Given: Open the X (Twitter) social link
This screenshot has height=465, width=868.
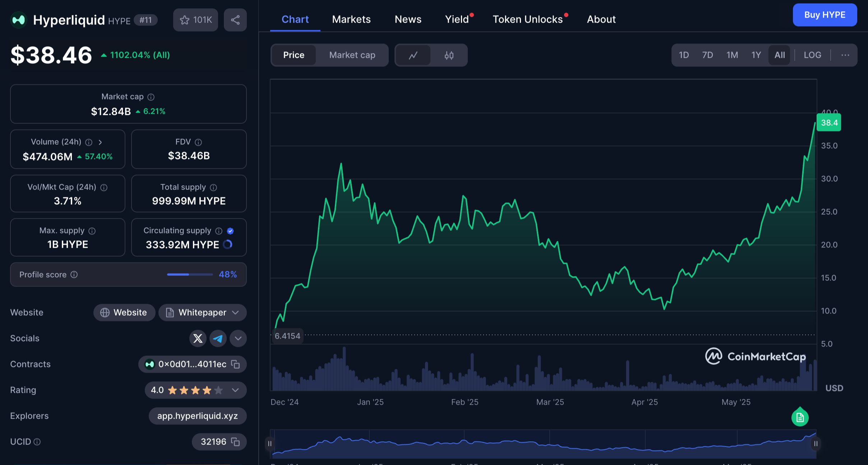Looking at the screenshot, I should click(x=198, y=338).
